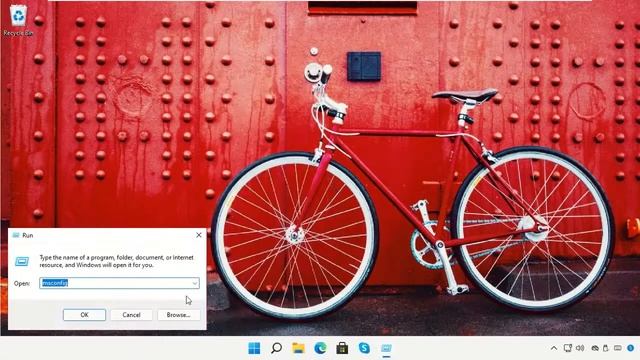Click the keyboard tray icon
The width and height of the screenshot is (640, 360).
click(618, 348)
